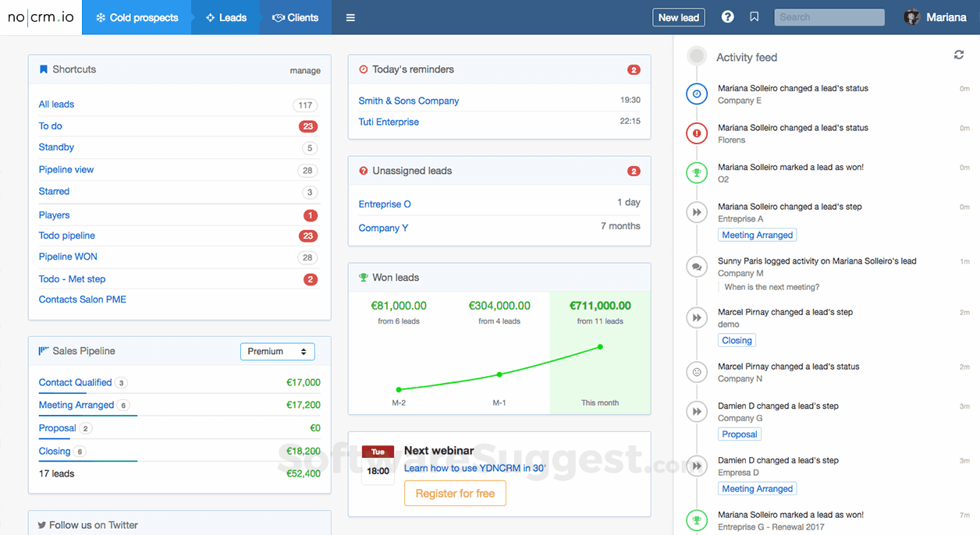
Task: Click the clock icon on Today's reminders header
Action: (364, 69)
